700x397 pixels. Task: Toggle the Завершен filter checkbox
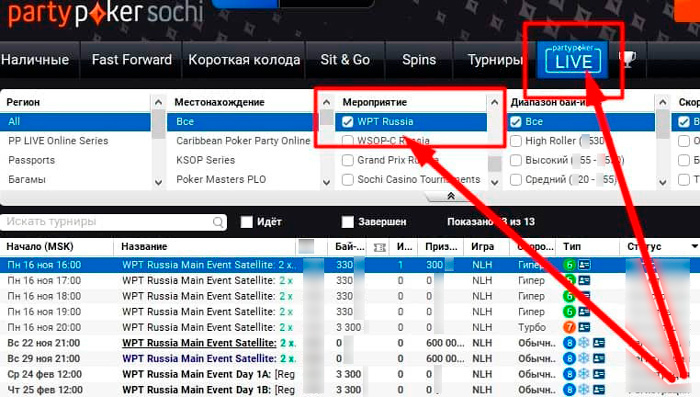point(347,222)
